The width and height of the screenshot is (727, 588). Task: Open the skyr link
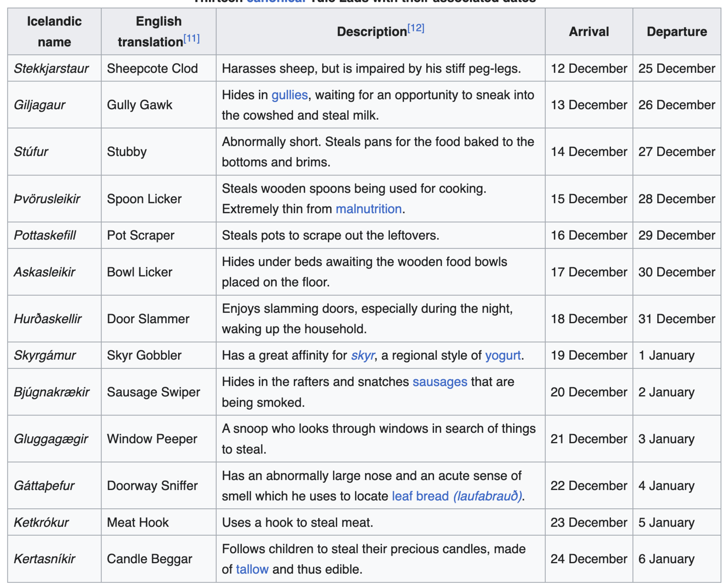pos(363,355)
